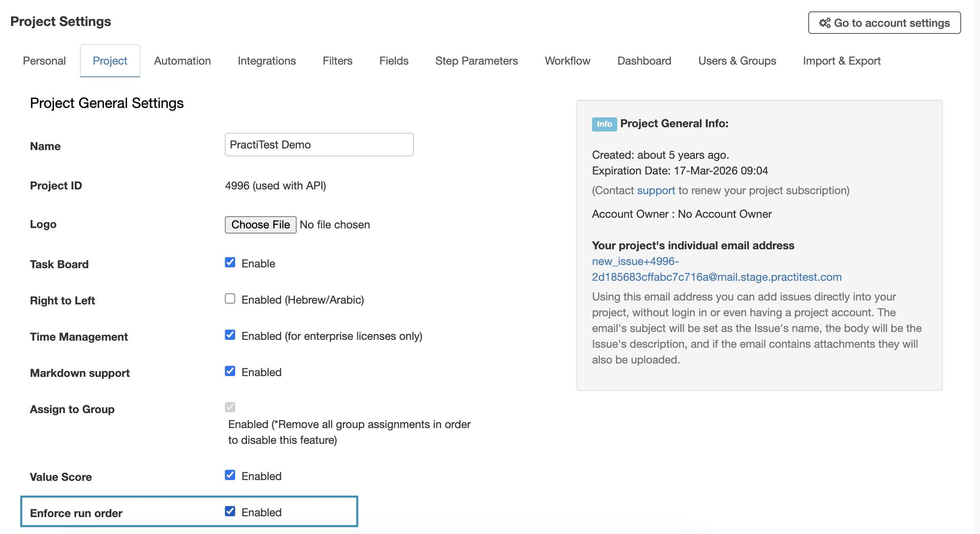Click the 'Right to Left' label
The width and height of the screenshot is (980, 534).
[x=62, y=300]
